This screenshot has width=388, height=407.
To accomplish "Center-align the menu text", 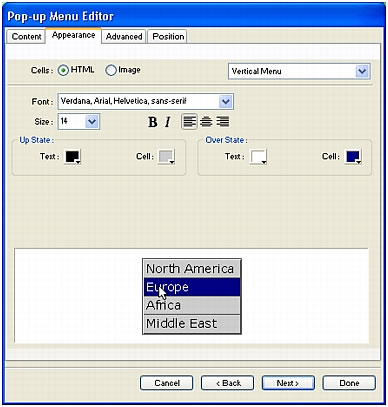I will click(206, 122).
